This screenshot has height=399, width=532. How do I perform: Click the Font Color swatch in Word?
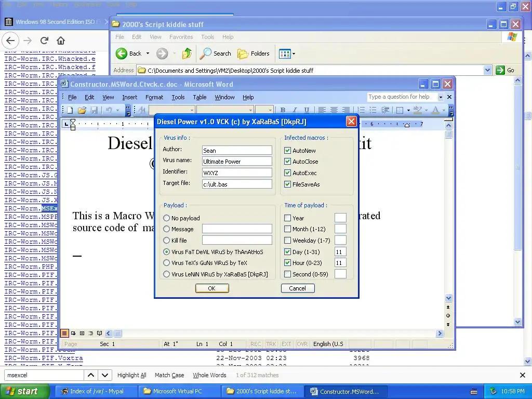pos(436,110)
